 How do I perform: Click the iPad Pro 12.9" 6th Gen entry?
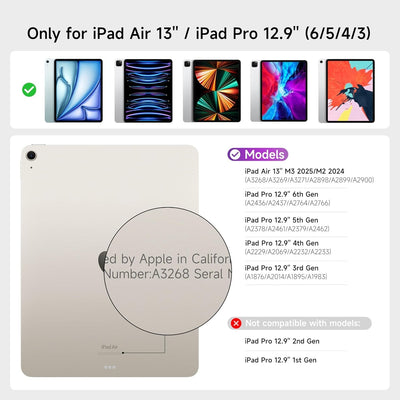(x=287, y=198)
